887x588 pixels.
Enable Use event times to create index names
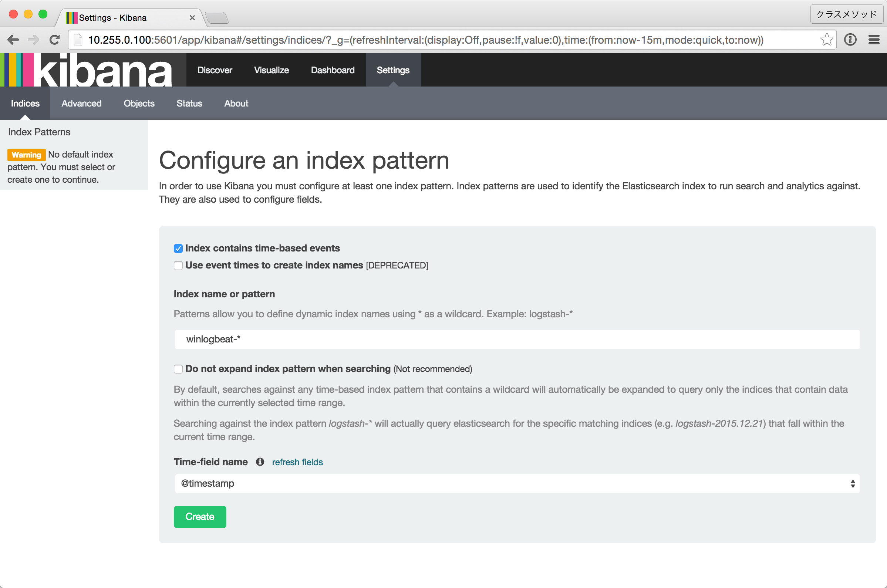pyautogui.click(x=178, y=266)
